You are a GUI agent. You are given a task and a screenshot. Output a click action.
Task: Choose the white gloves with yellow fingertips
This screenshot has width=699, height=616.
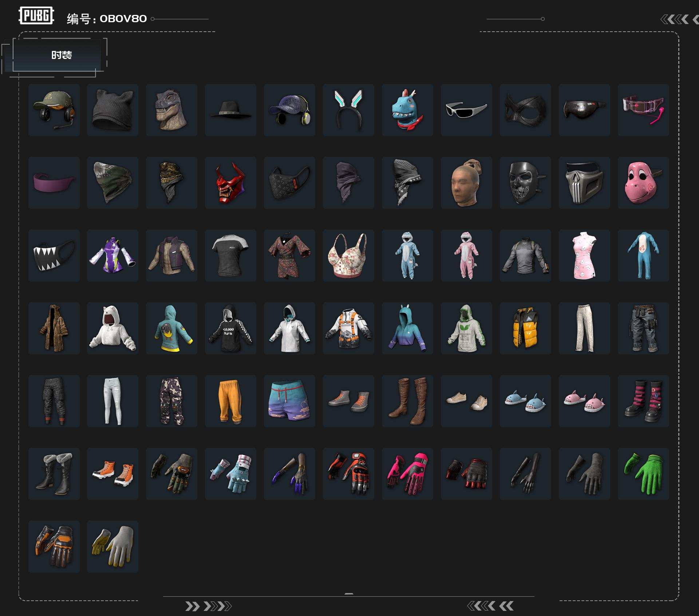pos(112,547)
